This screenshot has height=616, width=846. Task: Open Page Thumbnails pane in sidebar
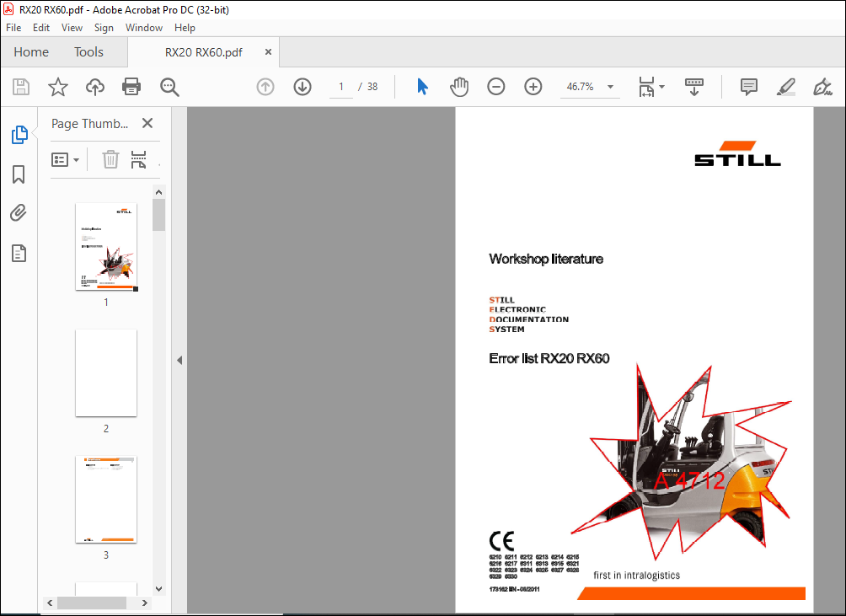[19, 134]
